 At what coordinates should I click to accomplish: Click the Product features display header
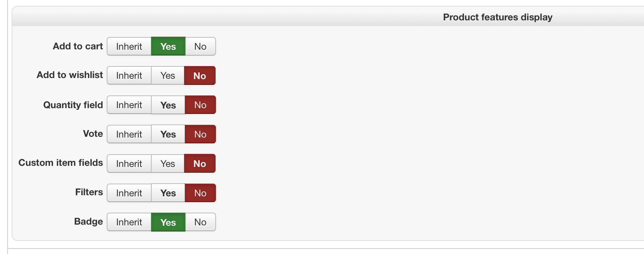(497, 17)
